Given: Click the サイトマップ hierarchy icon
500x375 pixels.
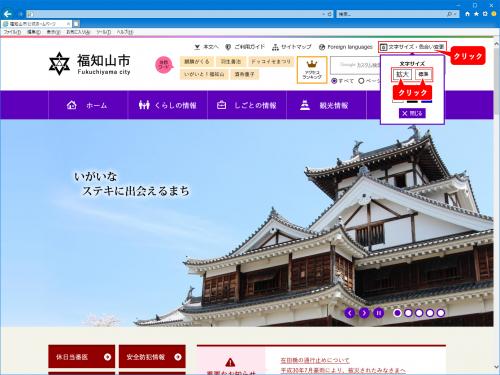Looking at the screenshot, I should (x=275, y=47).
